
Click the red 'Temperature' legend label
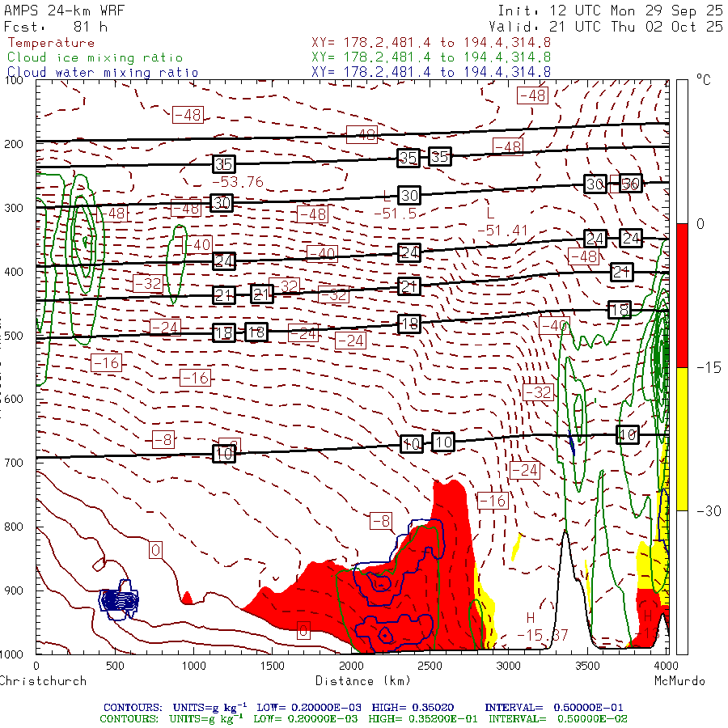pyautogui.click(x=51, y=43)
